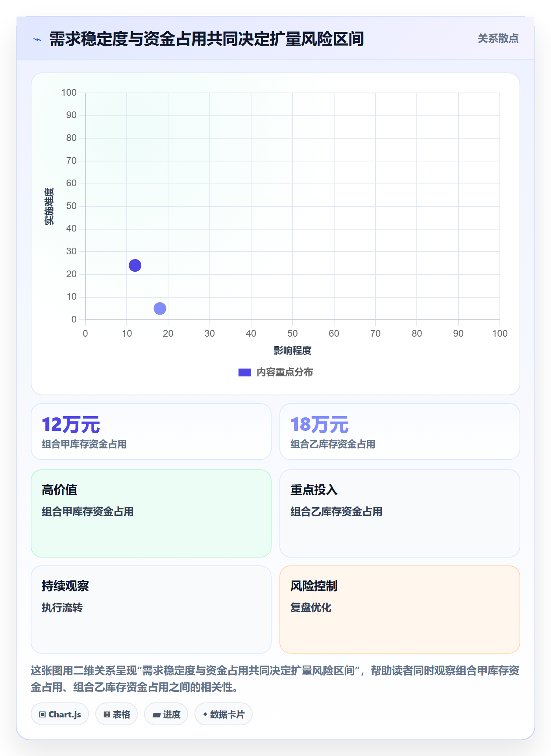Click the 实施难度 y-axis title
The height and width of the screenshot is (756, 551).
pyautogui.click(x=49, y=206)
